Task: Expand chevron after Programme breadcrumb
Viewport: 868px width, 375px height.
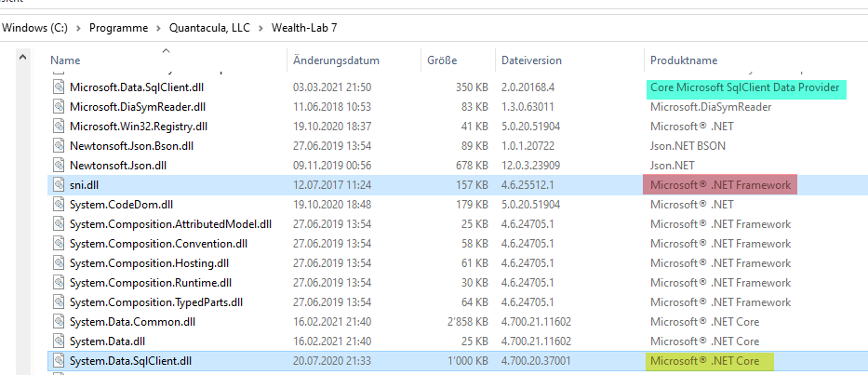Action: 159,28
